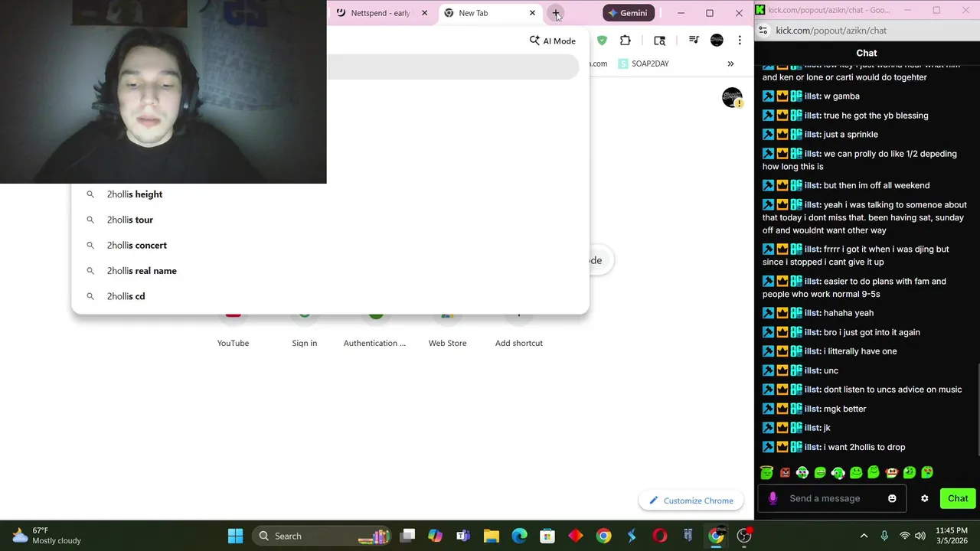This screenshot has width=980, height=551.
Task: Click illst username on mgk better message
Action: (x=812, y=409)
